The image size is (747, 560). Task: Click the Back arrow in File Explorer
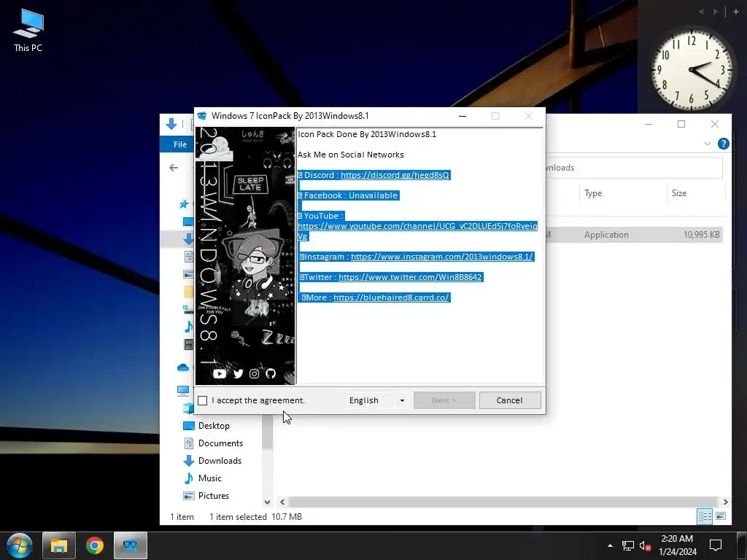point(174,168)
